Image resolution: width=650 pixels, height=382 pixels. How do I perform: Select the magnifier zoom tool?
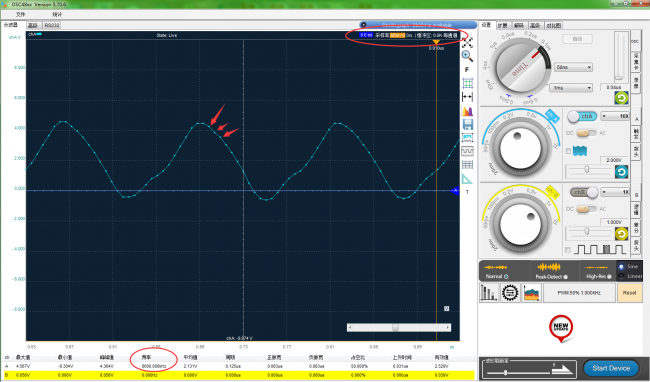tap(467, 56)
